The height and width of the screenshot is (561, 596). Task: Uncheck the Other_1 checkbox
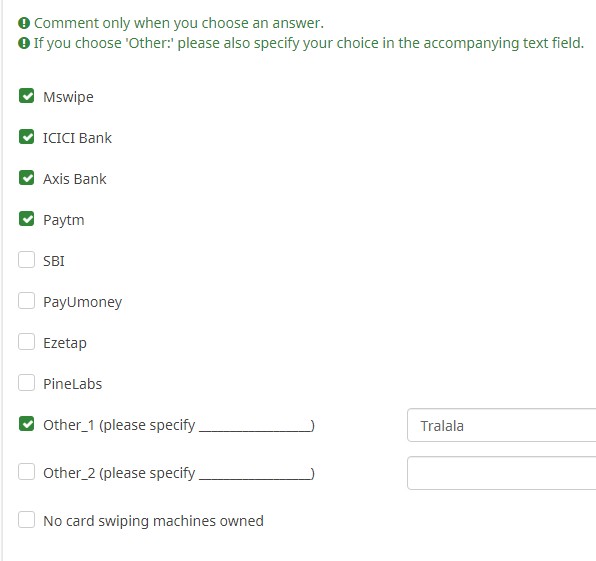[x=26, y=424]
